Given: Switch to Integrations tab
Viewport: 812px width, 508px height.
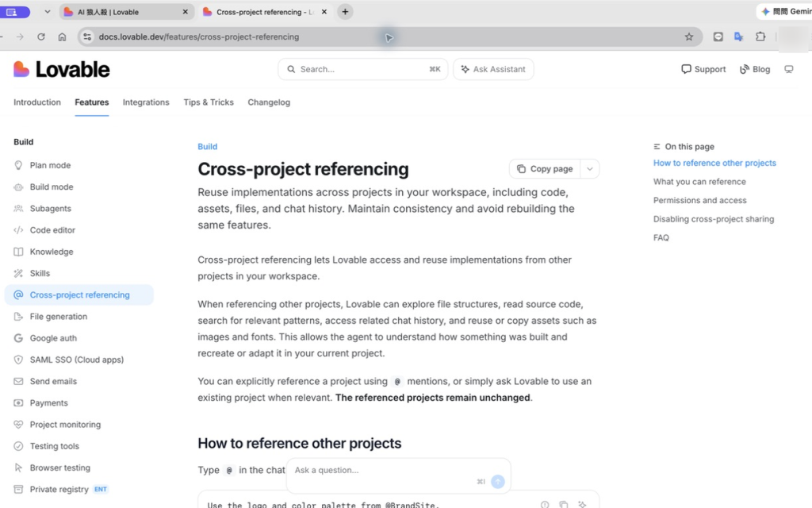Looking at the screenshot, I should coord(146,102).
